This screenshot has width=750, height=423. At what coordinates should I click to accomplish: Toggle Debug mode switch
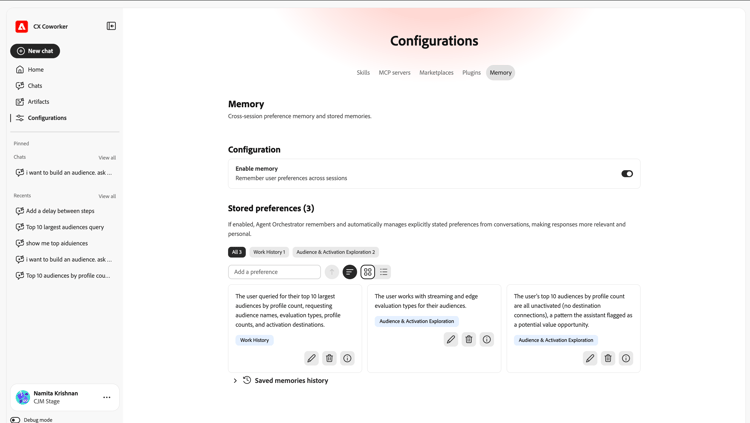click(x=15, y=420)
